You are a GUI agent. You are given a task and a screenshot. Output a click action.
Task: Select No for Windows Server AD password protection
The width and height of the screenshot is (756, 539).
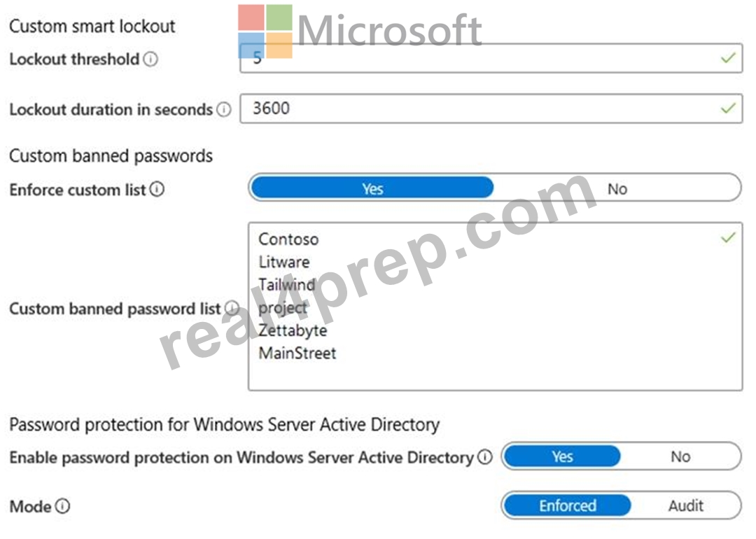(680, 456)
